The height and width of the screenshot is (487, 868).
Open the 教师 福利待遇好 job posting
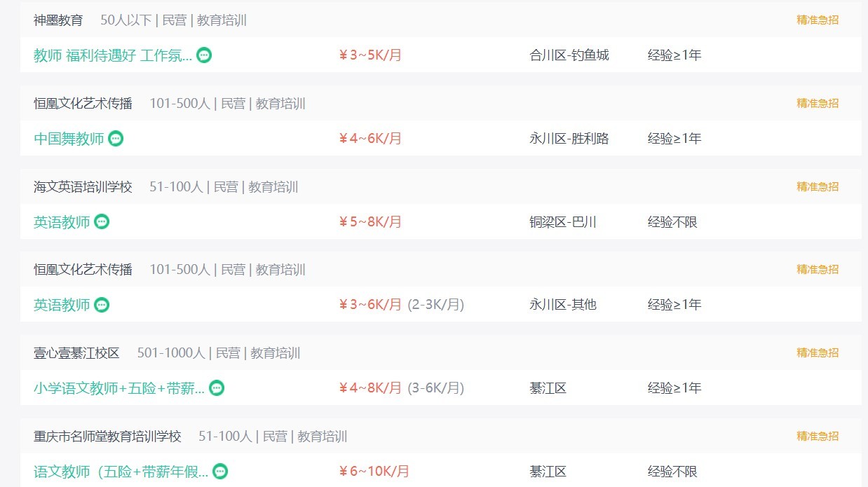113,55
